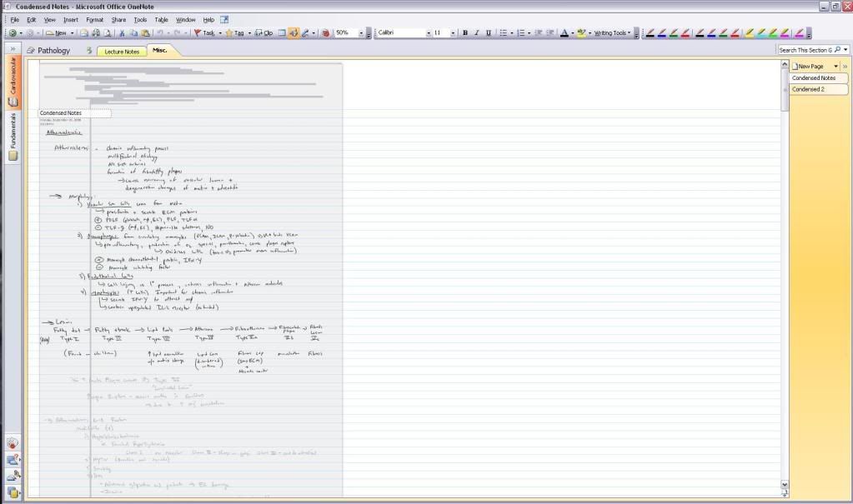
Task: Click the Print icon in toolbar
Action: coord(96,33)
